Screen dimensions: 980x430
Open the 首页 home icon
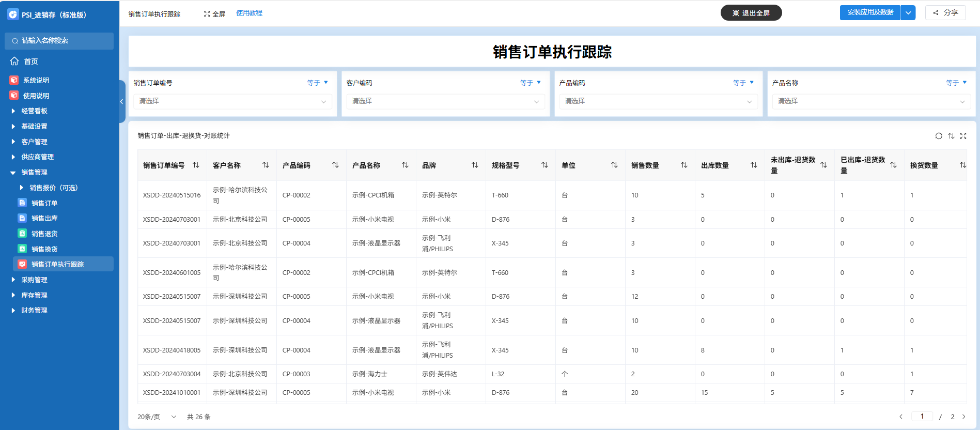tap(14, 61)
